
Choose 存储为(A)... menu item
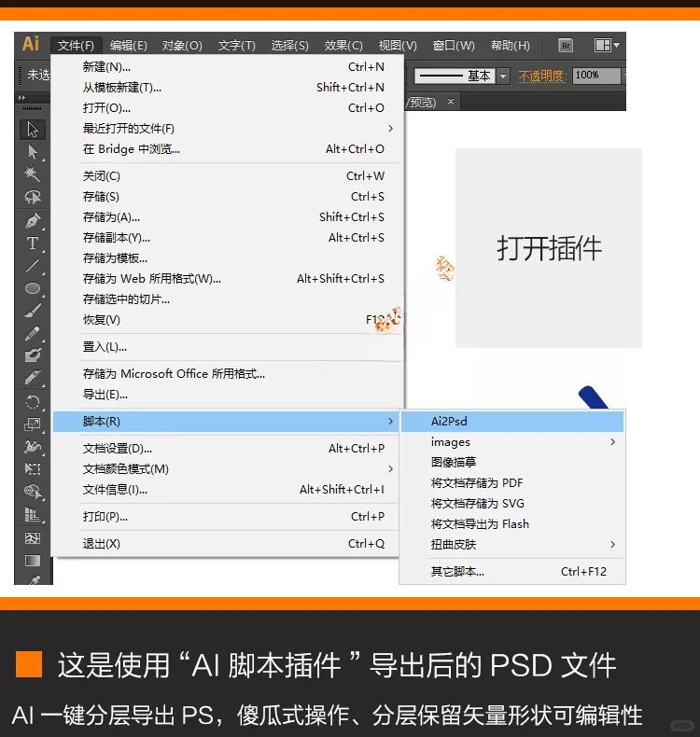tap(228, 217)
